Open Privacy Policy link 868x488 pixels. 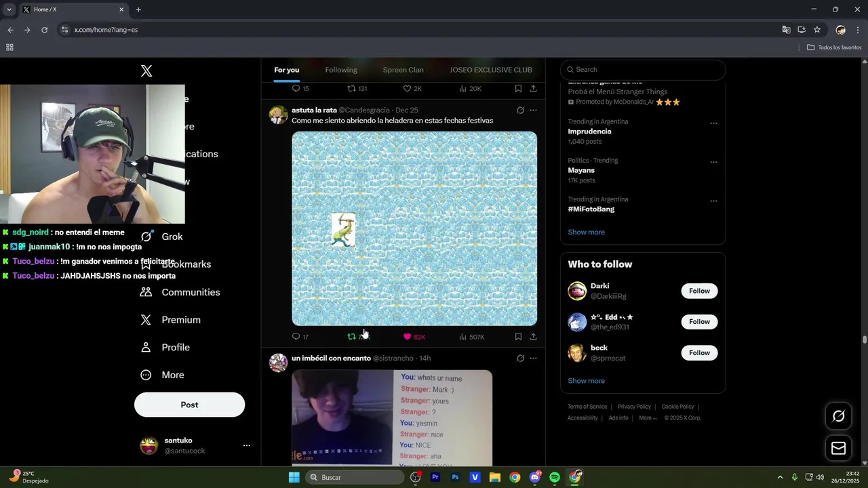tap(634, 407)
